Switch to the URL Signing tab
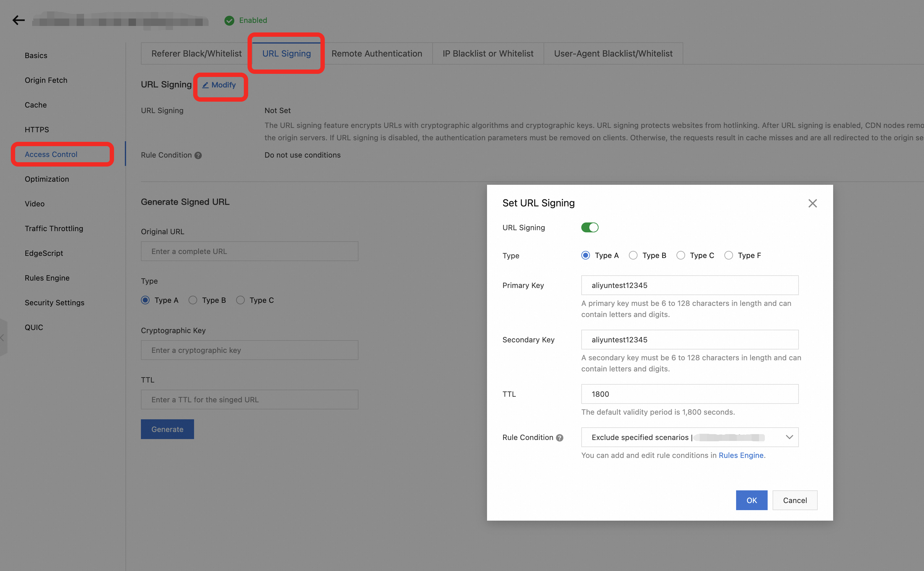The width and height of the screenshot is (924, 571). pyautogui.click(x=286, y=54)
